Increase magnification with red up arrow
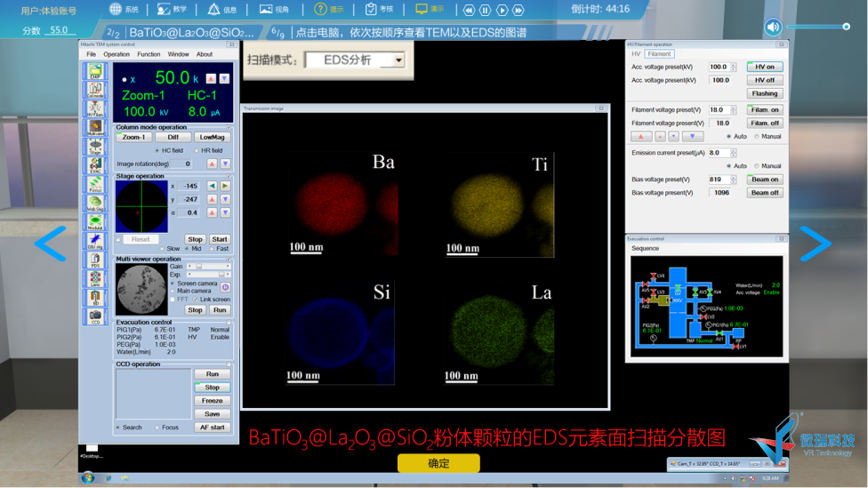Screen dimensions: 868x488 point(211,78)
